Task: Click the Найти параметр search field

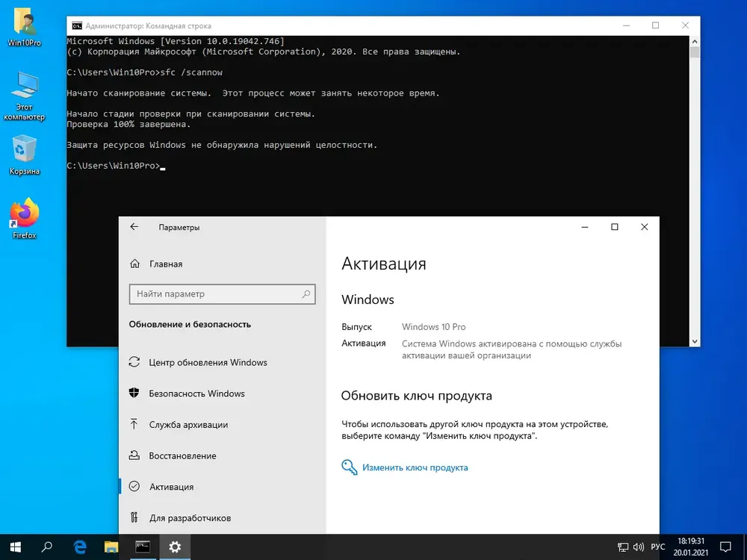Action: (222, 294)
